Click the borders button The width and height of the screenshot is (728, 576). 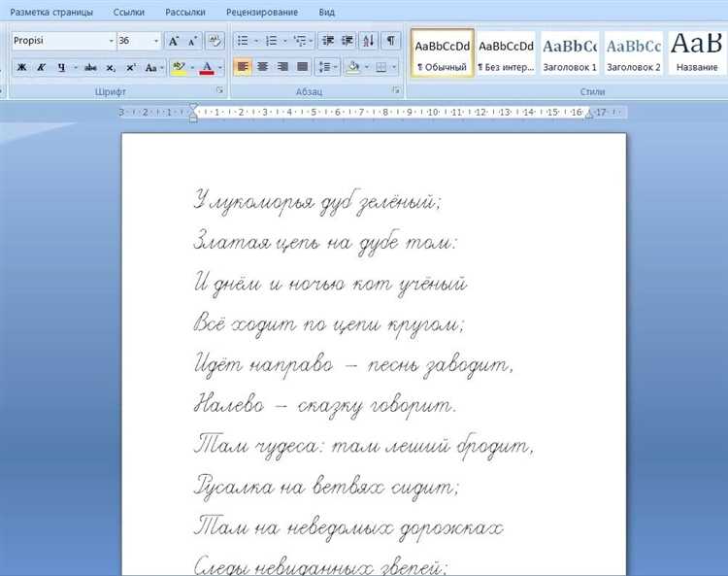[x=381, y=68]
